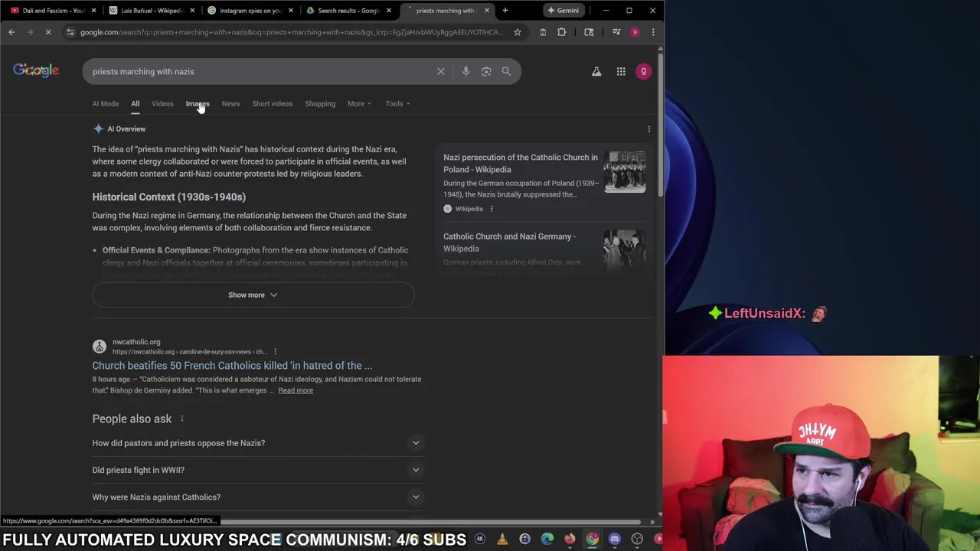Open 'Catholic Church and Nazi Germany' Wikipedia link
980x551 pixels.
(510, 243)
